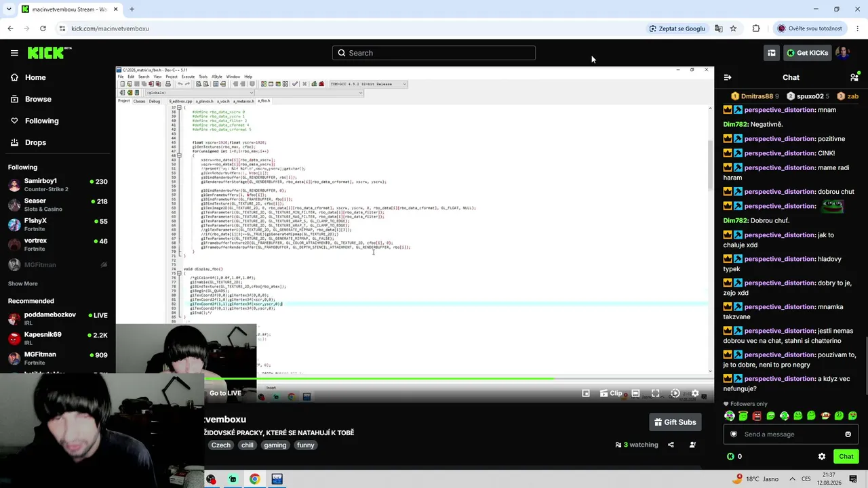Open the Chrome three-dot menu
The width and height of the screenshot is (868, 488).
tap(858, 28)
